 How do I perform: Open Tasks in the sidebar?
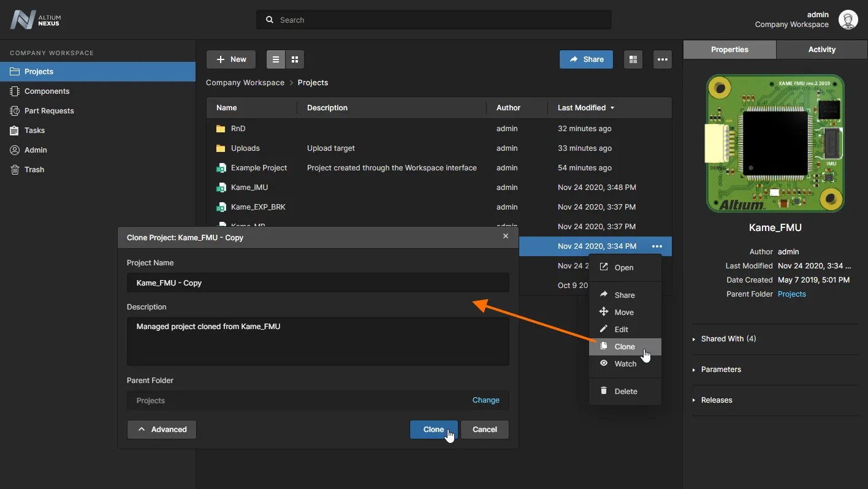click(97, 131)
